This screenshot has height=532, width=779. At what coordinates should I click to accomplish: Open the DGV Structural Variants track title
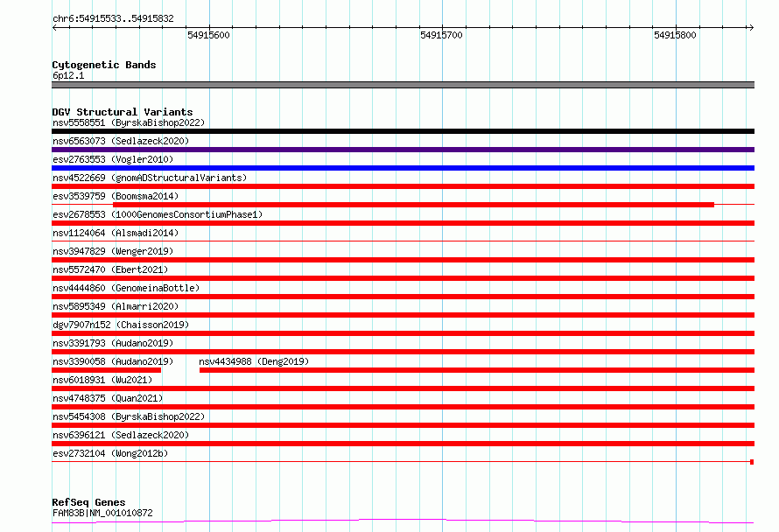click(123, 112)
